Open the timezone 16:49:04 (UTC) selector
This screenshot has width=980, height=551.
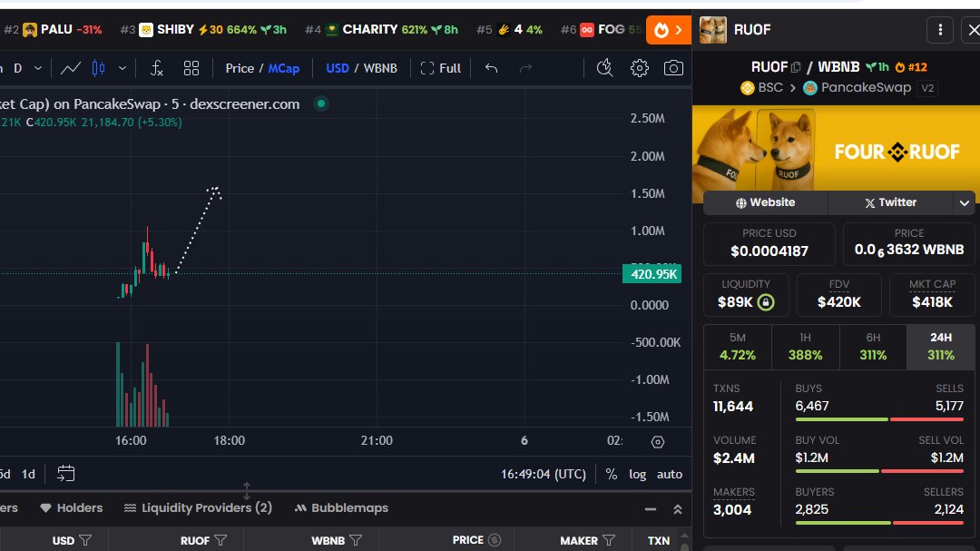pos(544,474)
